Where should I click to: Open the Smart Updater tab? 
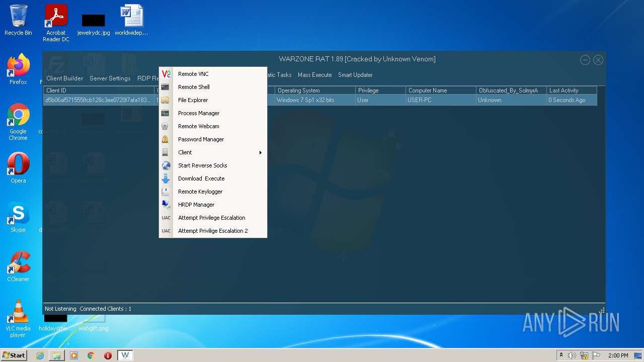pos(355,75)
